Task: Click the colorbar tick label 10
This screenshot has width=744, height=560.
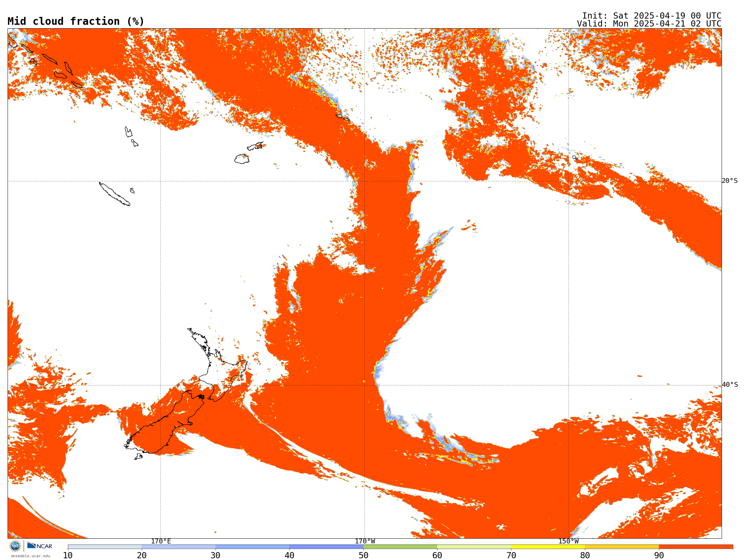Action: [68, 556]
